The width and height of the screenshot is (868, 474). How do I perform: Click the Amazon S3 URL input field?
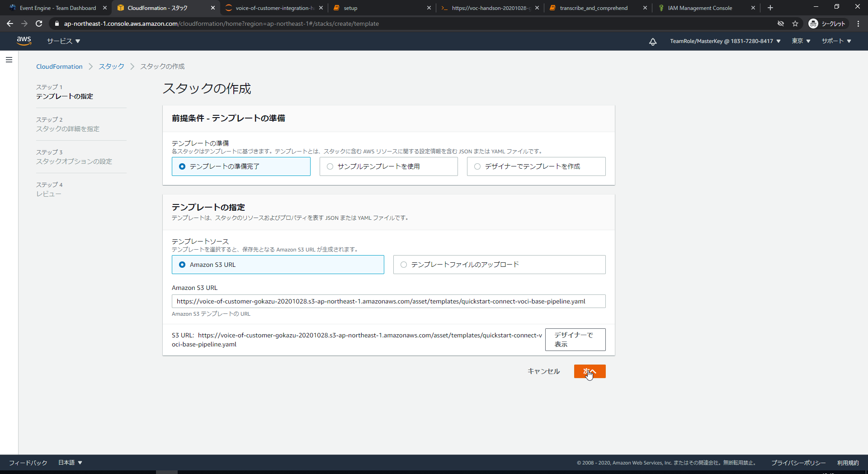(x=389, y=301)
